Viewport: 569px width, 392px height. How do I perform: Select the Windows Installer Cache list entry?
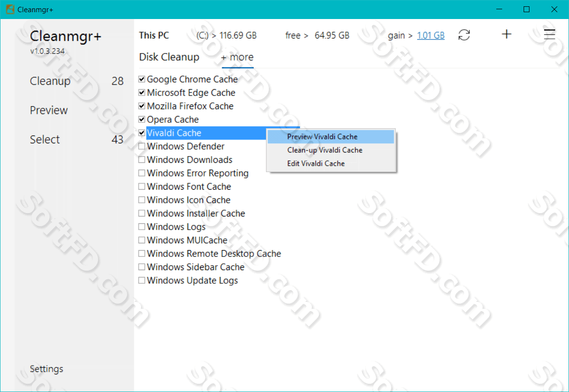[x=196, y=213]
